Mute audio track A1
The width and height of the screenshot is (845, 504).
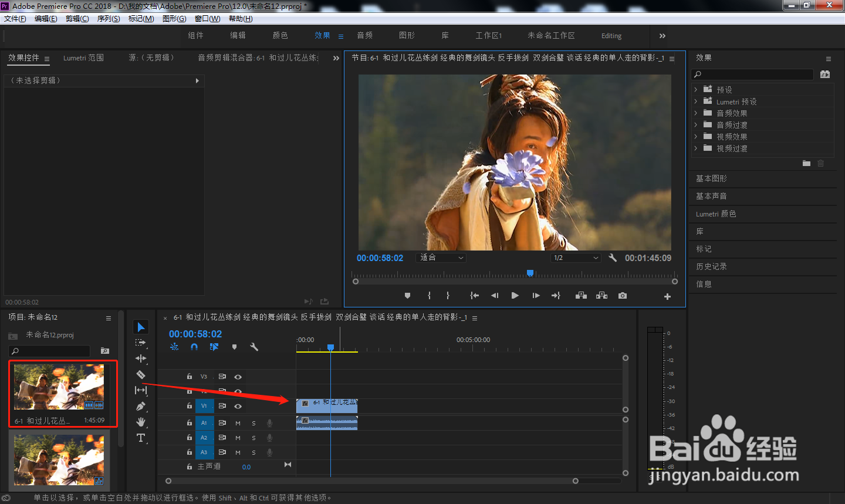pyautogui.click(x=238, y=423)
